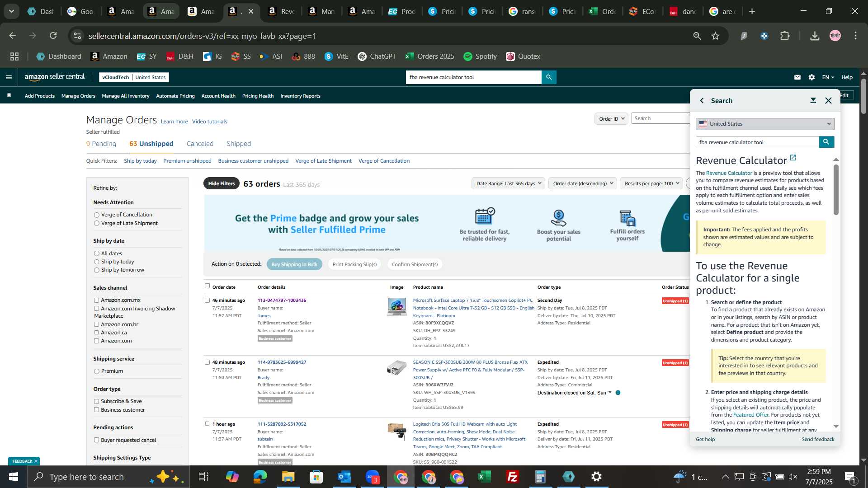Minimize the help Search panel
The height and width of the screenshot is (488, 868).
(813, 100)
